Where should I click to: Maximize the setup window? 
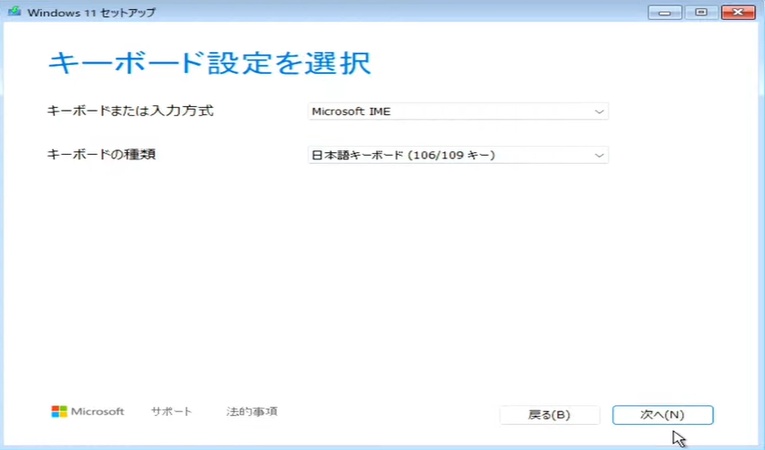point(701,12)
